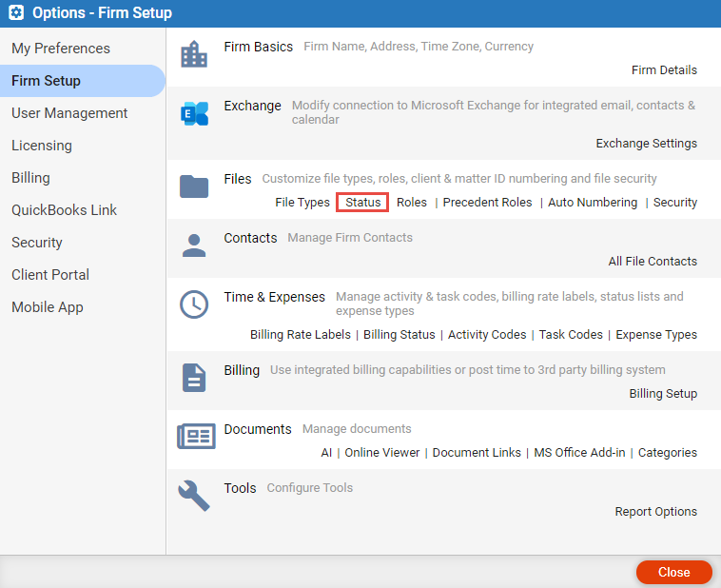
Task: Open Report Options under Tools
Action: tap(656, 512)
